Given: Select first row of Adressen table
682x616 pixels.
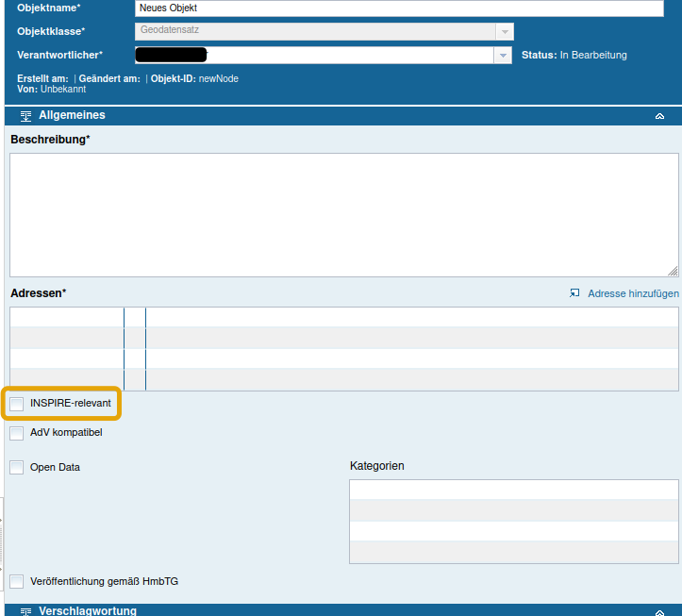Looking at the screenshot, I should point(343,317).
